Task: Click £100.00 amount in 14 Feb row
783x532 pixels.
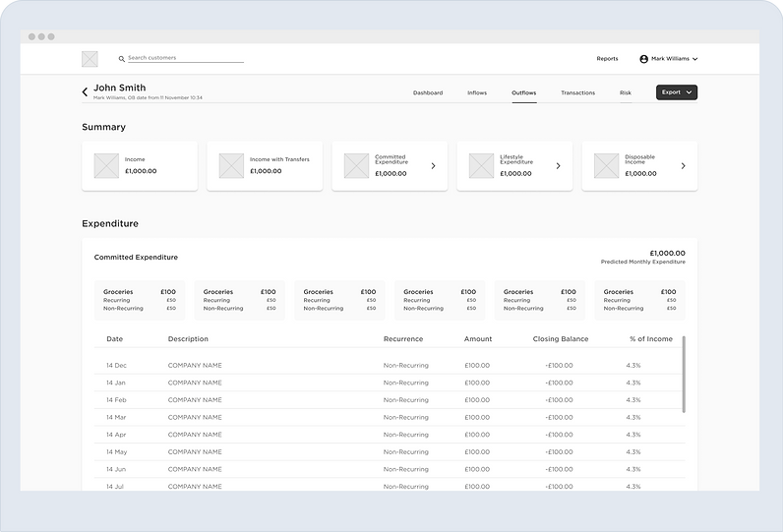Action: coord(477,400)
